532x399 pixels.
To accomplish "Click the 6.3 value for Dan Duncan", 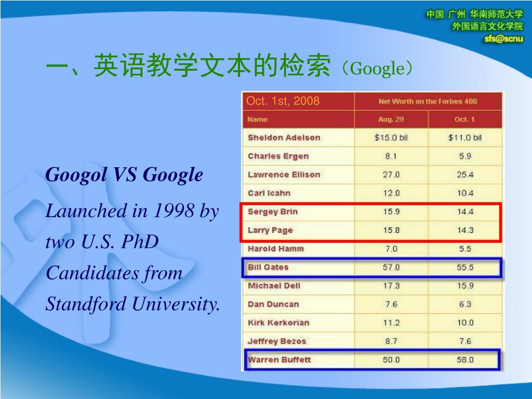I will point(465,304).
